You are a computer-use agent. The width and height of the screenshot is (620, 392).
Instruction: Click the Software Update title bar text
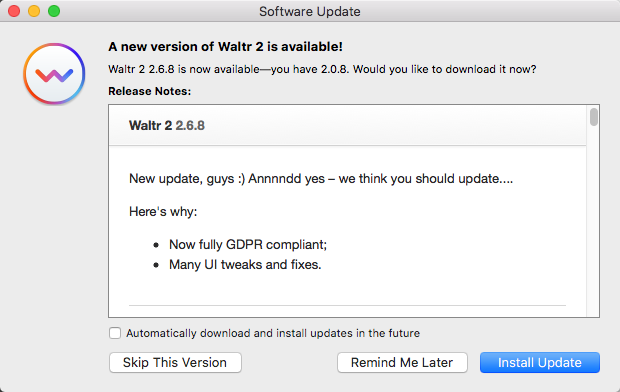[x=310, y=11]
